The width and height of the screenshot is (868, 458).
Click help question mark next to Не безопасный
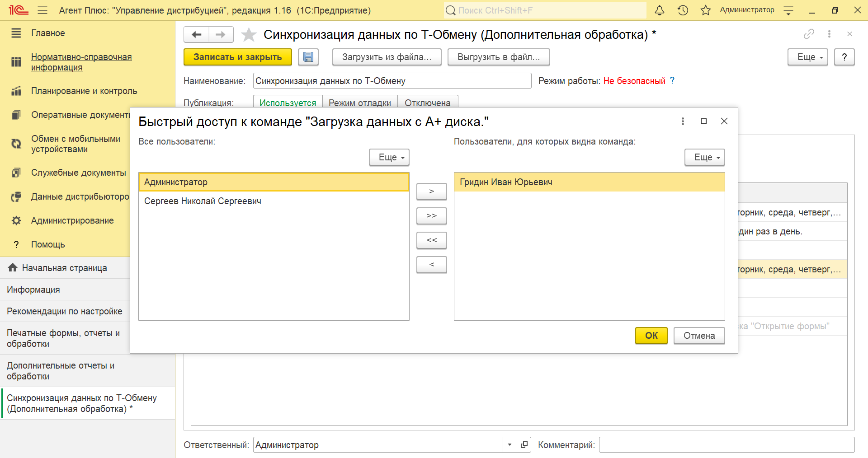pyautogui.click(x=672, y=80)
